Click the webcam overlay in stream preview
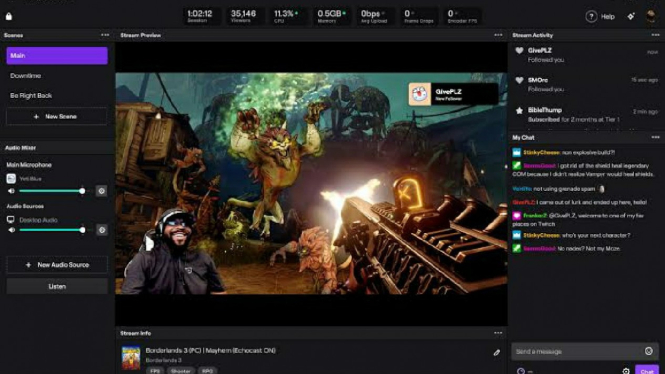665x374 pixels. coord(173,252)
